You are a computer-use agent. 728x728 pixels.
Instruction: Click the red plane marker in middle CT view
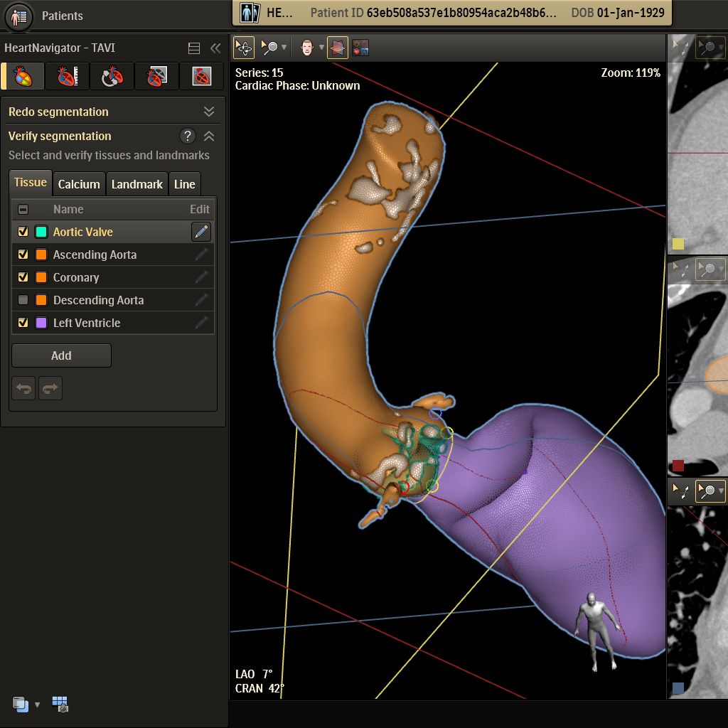coord(678,466)
